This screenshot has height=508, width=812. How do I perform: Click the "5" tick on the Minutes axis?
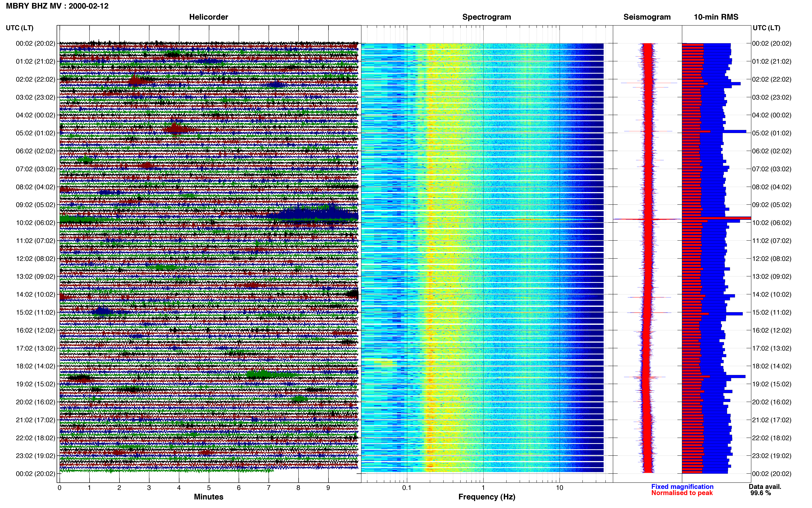pos(209,488)
